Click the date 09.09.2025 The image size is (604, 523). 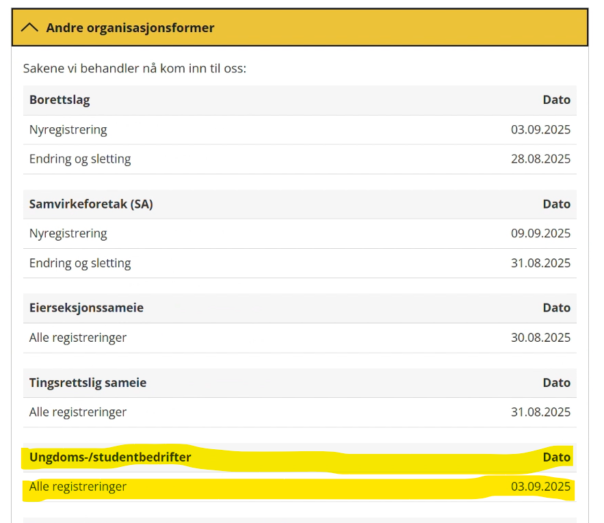[540, 233]
